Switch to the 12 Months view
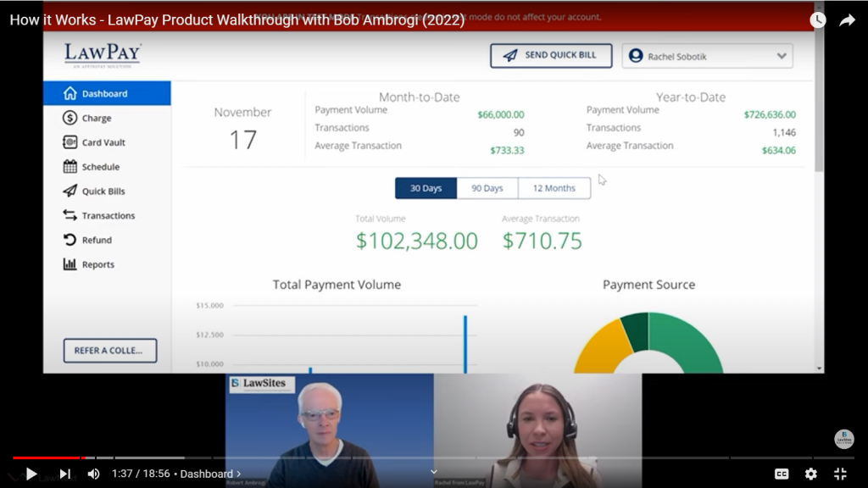The image size is (868, 488). click(554, 188)
